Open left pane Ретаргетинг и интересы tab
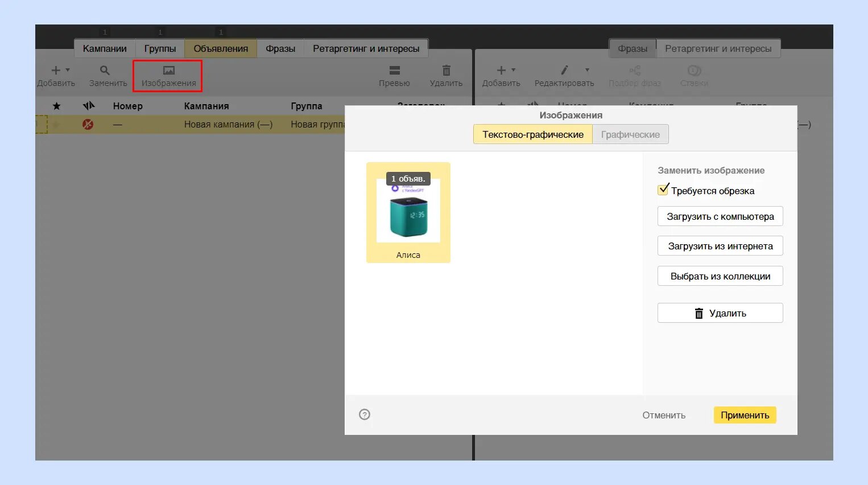Screen dimensions: 868x485 (x=366, y=48)
